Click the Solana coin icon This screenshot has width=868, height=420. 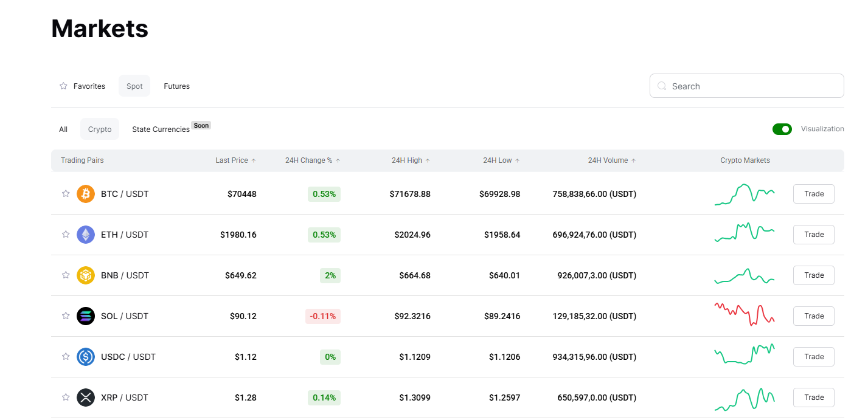coord(86,316)
